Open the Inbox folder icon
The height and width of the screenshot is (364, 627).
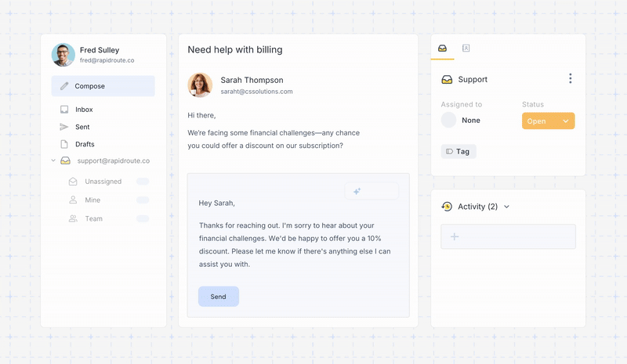(64, 110)
